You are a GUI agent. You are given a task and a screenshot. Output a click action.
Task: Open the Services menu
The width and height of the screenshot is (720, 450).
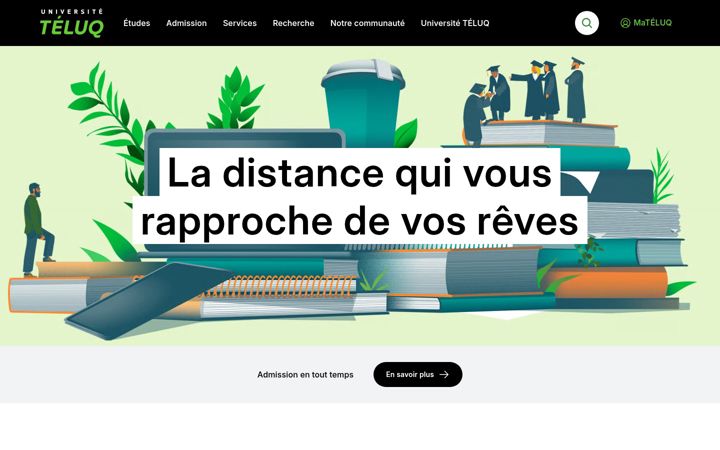(240, 23)
